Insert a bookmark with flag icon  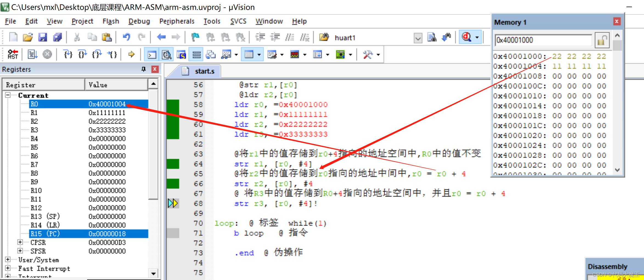[195, 37]
